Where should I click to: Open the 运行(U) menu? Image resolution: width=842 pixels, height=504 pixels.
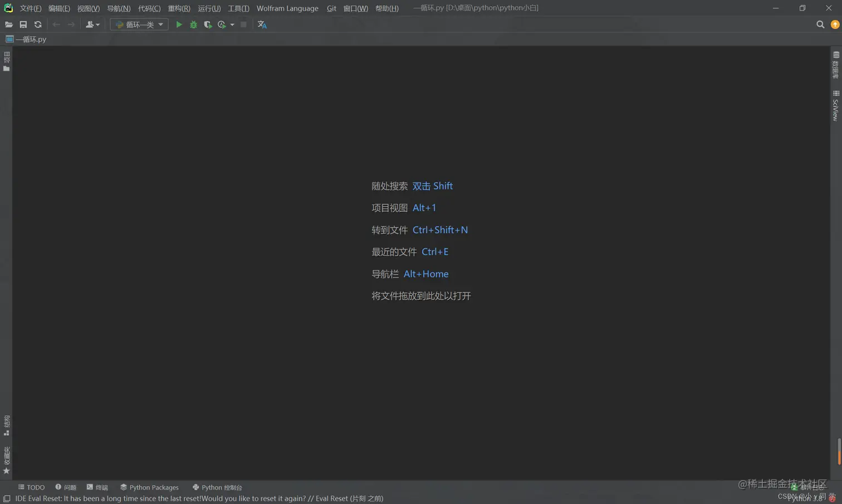209,8
